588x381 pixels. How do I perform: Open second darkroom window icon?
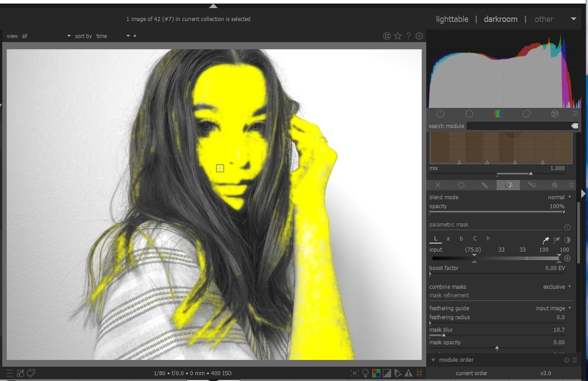tap(31, 373)
